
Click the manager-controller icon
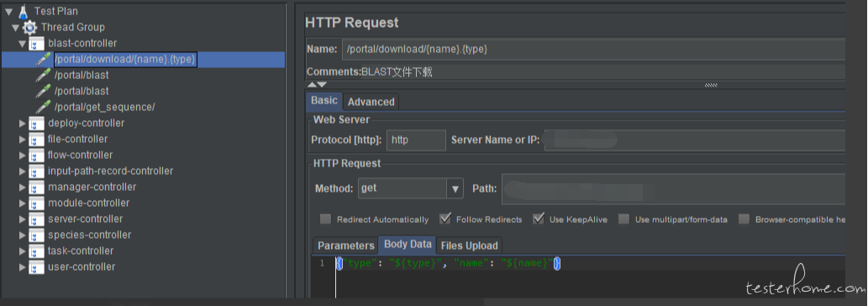(x=36, y=187)
